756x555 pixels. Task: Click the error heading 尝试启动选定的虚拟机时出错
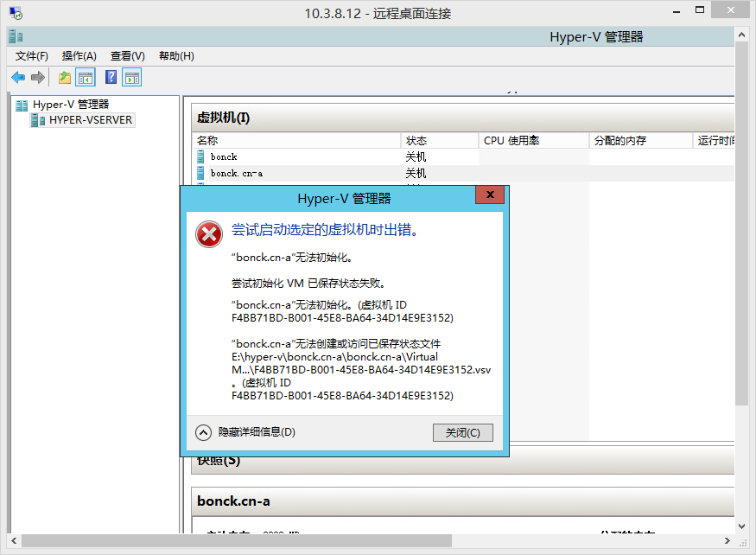[325, 230]
